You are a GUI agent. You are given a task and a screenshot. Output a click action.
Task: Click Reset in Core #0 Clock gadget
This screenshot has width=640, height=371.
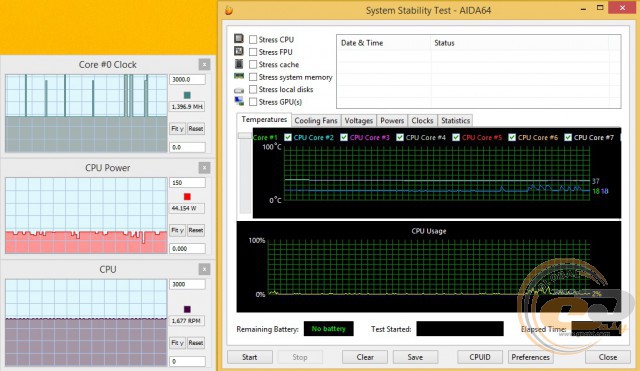tap(196, 129)
